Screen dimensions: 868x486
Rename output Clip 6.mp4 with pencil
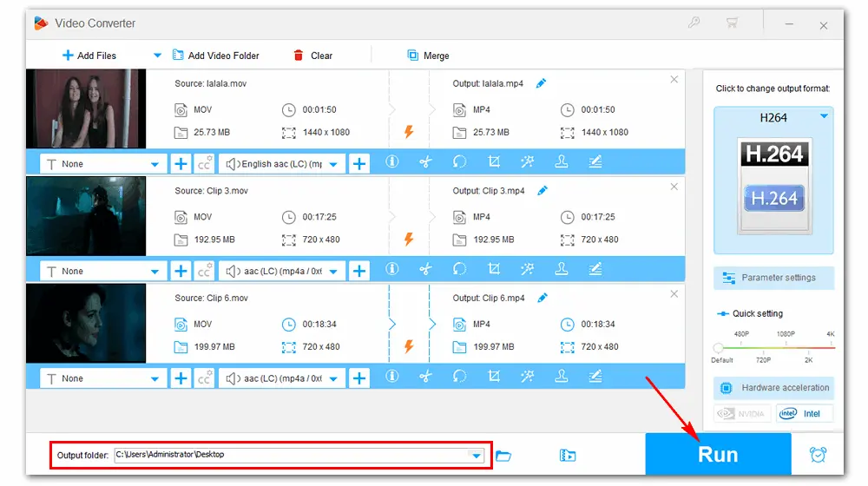(x=542, y=298)
